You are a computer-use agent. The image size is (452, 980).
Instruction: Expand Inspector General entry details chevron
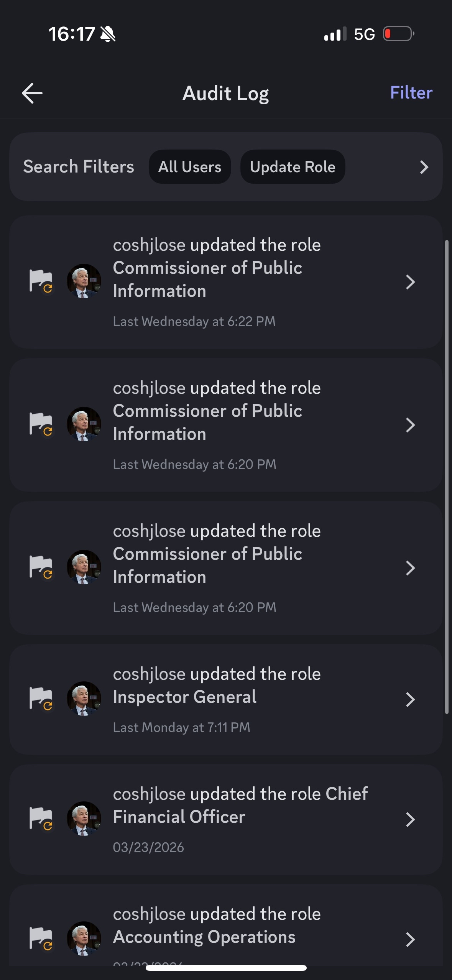tap(410, 700)
